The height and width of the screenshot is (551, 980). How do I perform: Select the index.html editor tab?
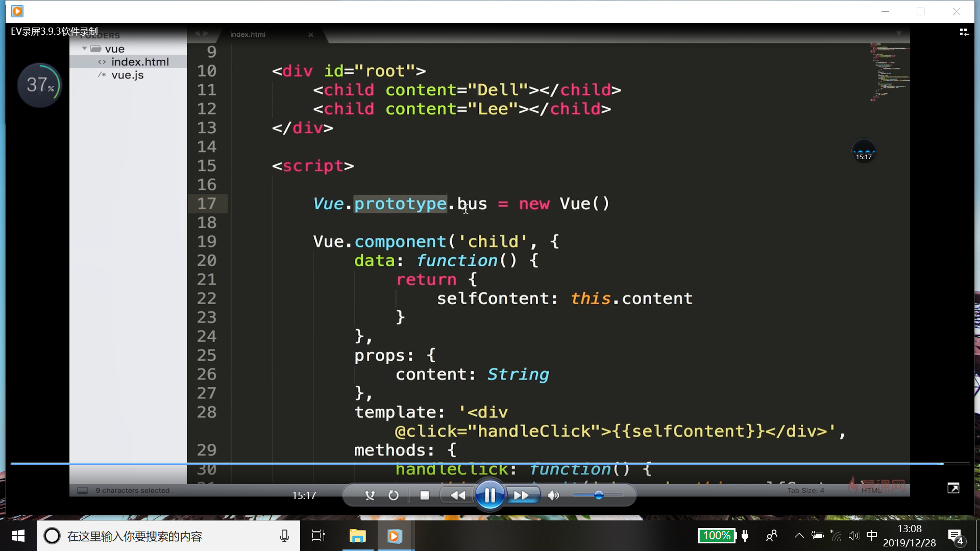pyautogui.click(x=248, y=34)
